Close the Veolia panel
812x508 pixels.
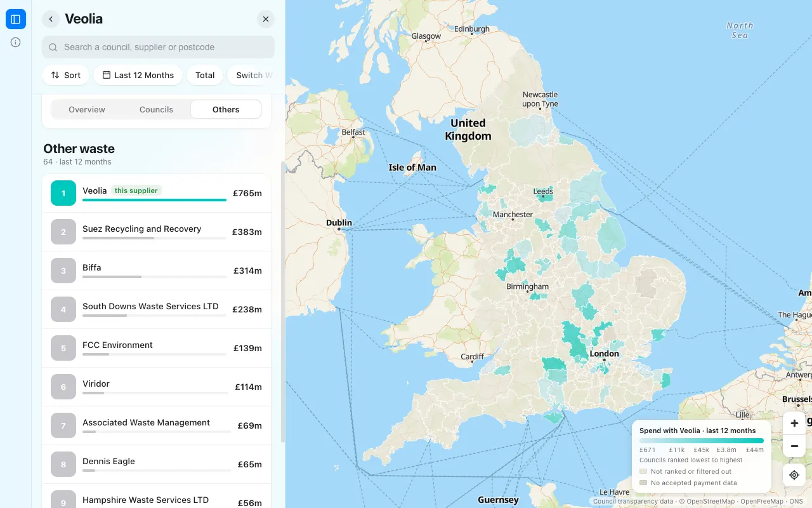pos(266,19)
